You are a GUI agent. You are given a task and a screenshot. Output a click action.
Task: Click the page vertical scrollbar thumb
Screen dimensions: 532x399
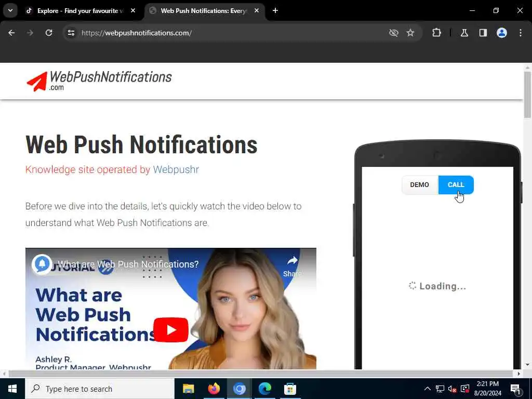[x=527, y=95]
